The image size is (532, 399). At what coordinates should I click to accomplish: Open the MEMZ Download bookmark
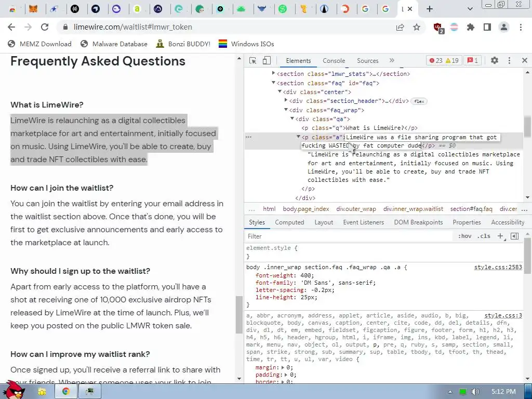40,44
